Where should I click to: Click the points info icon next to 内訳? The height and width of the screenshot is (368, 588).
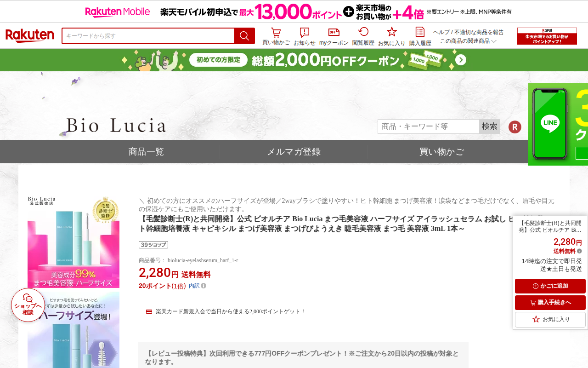pos(204,286)
